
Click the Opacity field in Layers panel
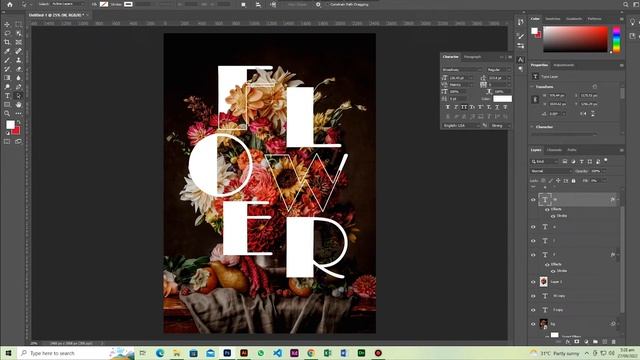pos(596,171)
